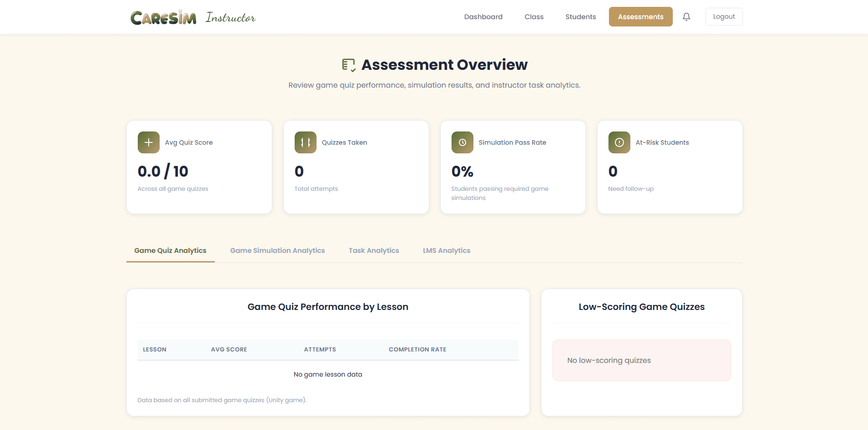Screen dimensions: 868x430
Task: Click the Logout button
Action: tap(723, 16)
